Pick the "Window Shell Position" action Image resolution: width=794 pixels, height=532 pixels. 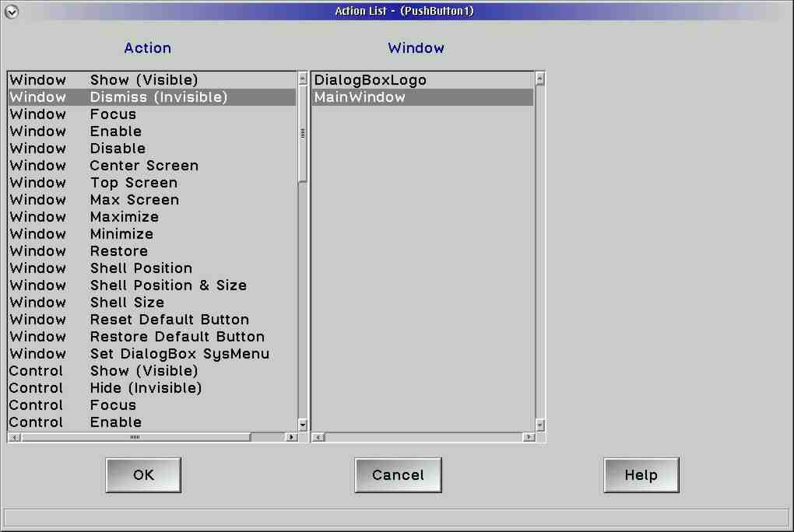pyautogui.click(x=153, y=268)
